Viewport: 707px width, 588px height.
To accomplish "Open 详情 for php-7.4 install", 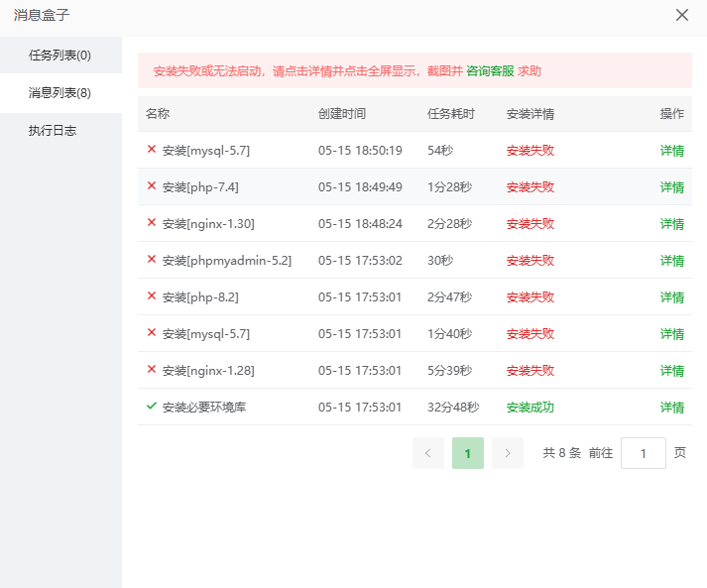I will [x=672, y=187].
